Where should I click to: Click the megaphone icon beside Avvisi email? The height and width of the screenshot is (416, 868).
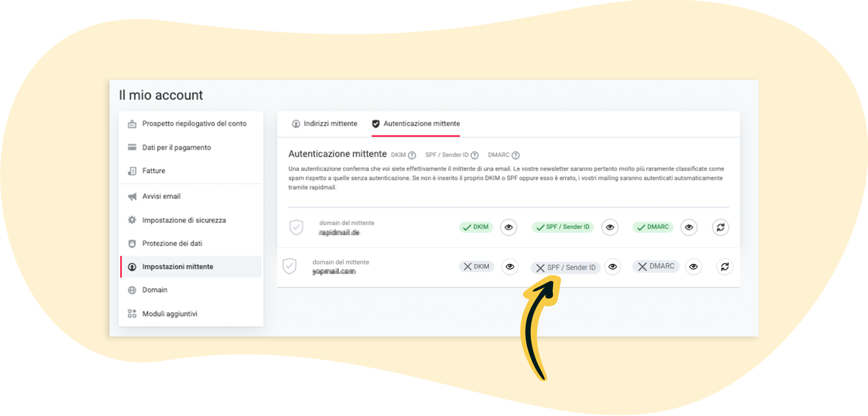pyautogui.click(x=132, y=196)
